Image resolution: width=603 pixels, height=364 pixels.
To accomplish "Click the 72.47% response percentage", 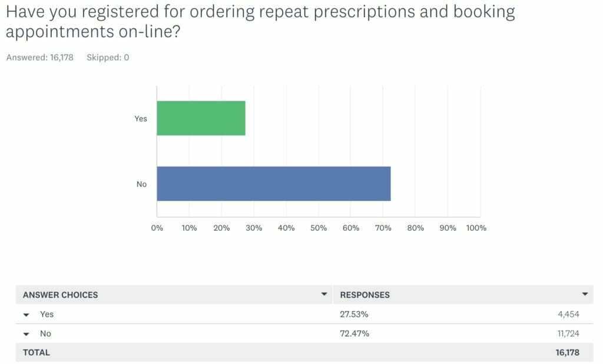I will 354,334.
